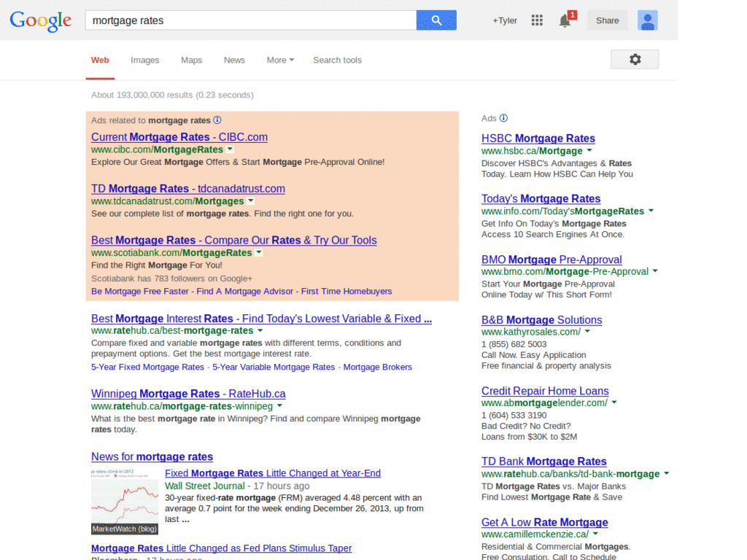Open 'First Time Homebuyers' sitelink

[347, 292]
